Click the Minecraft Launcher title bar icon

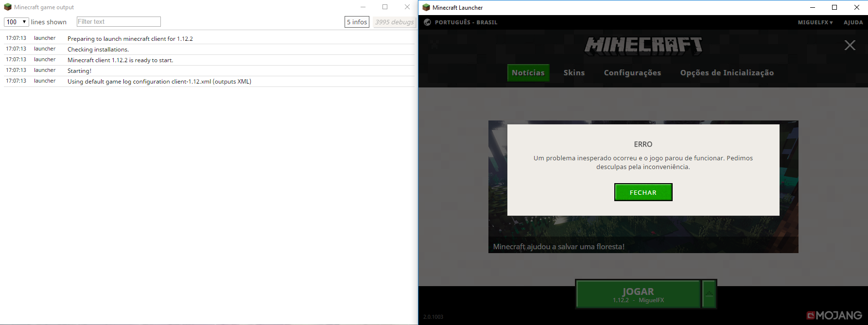(x=426, y=7)
